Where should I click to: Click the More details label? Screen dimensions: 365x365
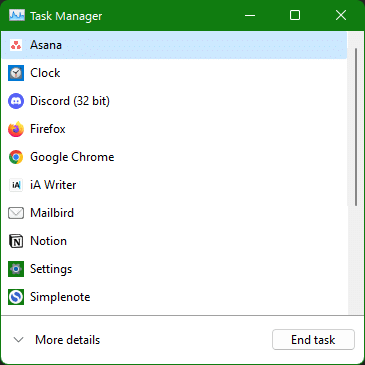[x=67, y=340]
